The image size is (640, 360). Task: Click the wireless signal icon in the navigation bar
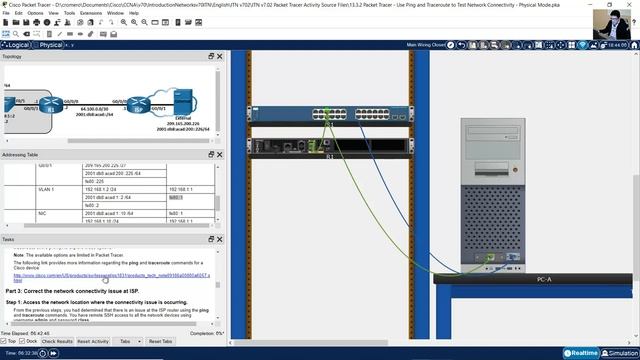tap(582, 45)
